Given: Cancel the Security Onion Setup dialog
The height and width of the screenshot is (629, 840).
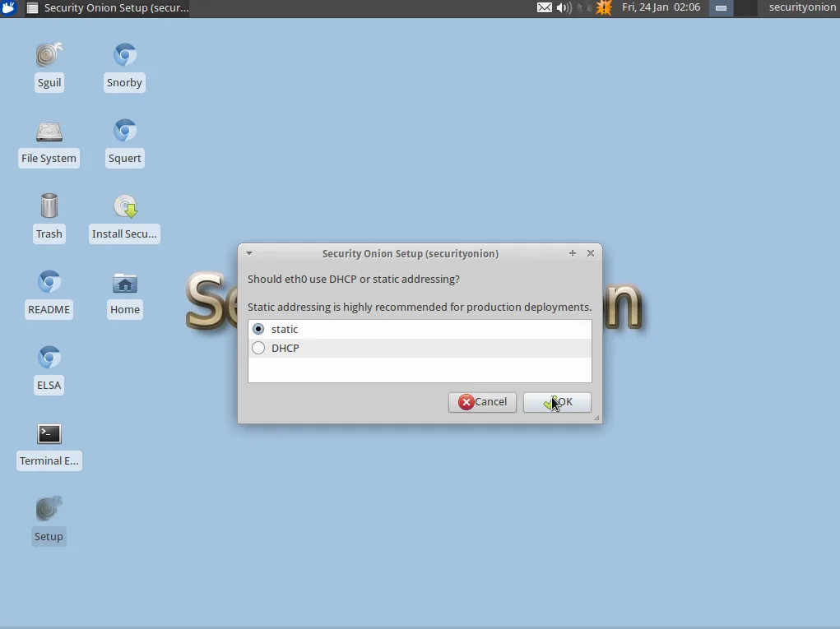Looking at the screenshot, I should (482, 402).
